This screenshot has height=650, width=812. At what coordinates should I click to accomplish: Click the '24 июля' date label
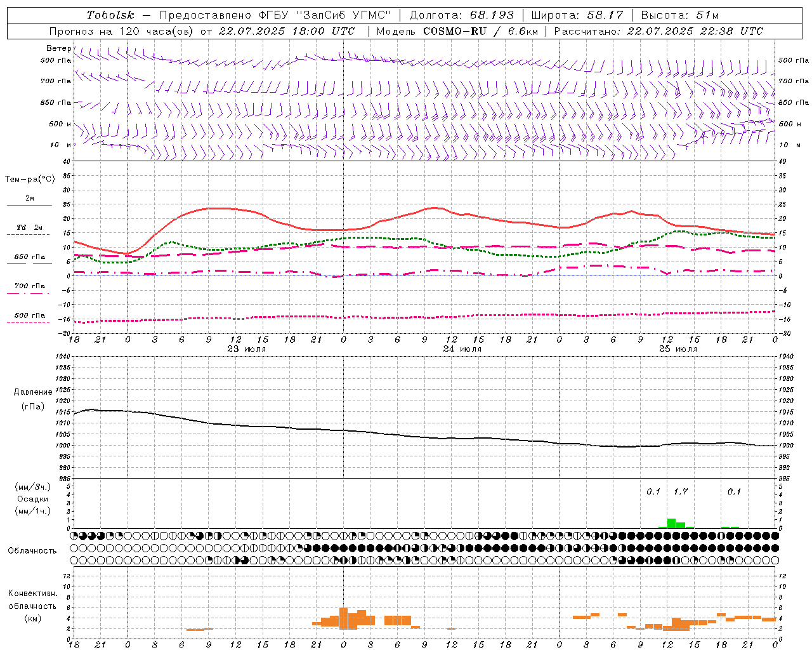coord(462,349)
